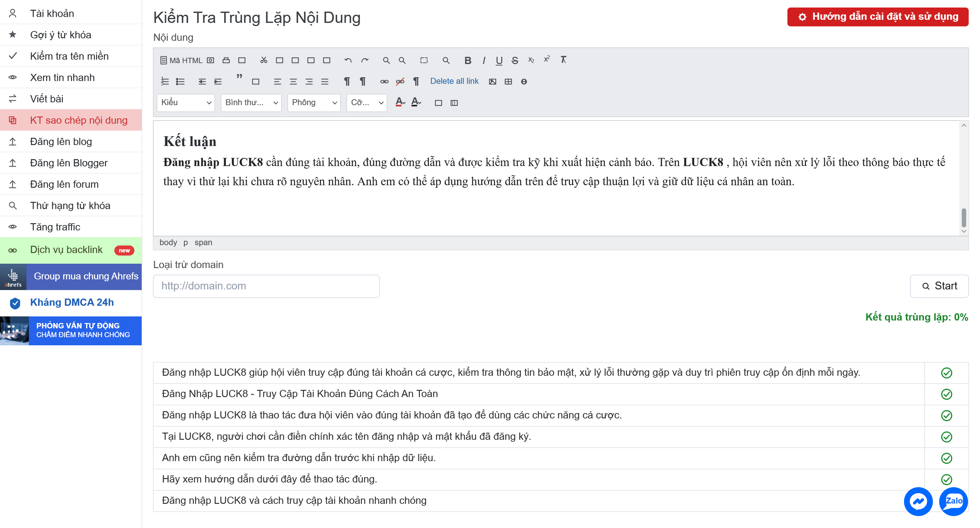Screen dimensions: 980x528
Task: Redo the last undone edit
Action: tap(365, 60)
